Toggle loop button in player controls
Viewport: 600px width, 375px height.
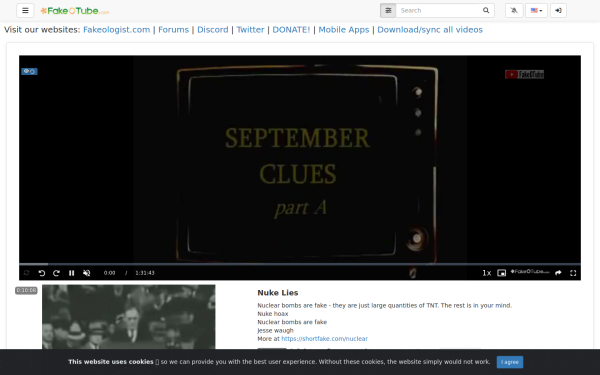tap(27, 273)
